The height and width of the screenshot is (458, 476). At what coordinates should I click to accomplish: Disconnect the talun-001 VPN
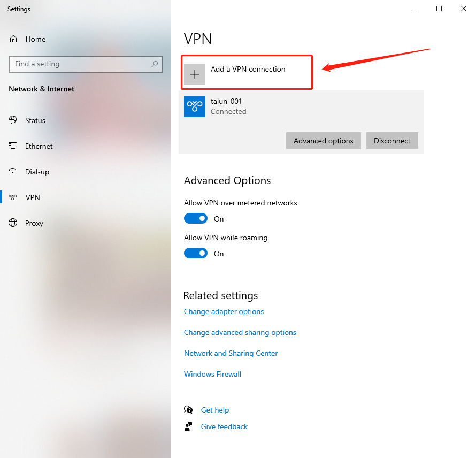point(392,141)
